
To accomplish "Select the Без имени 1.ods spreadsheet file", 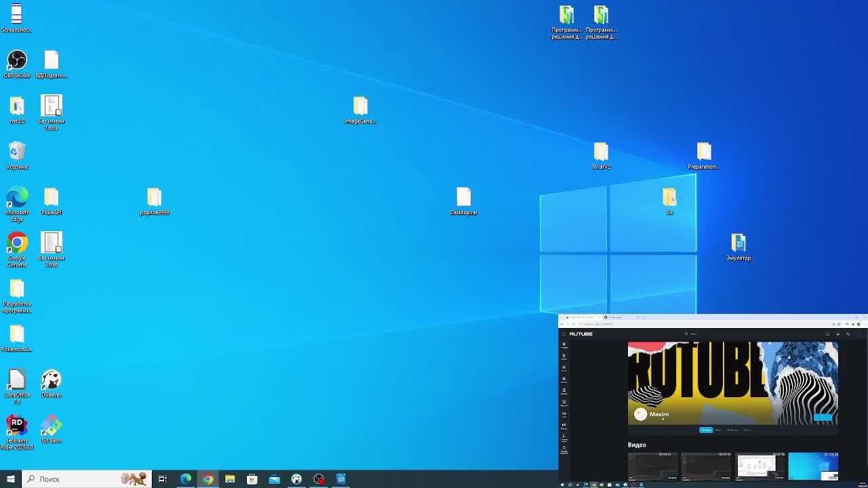I will (52, 113).
